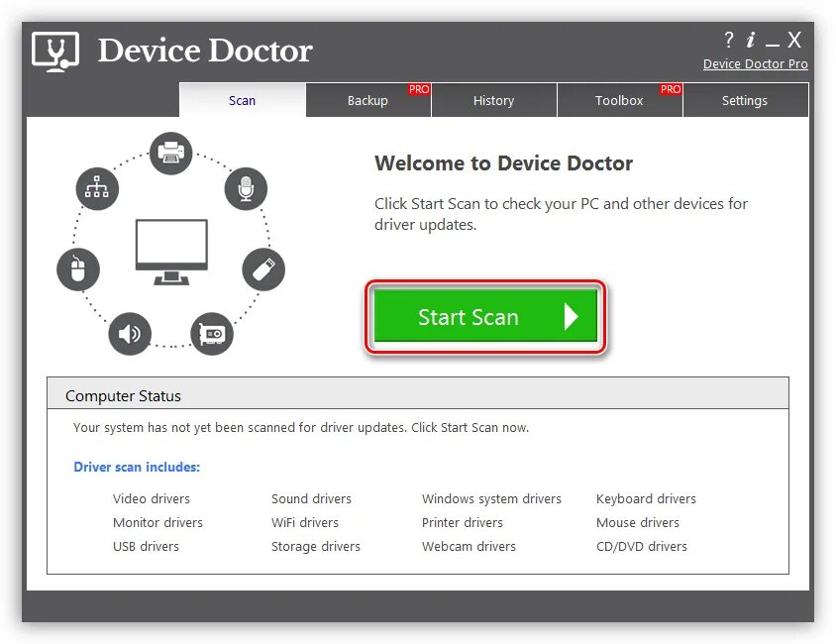Select 'USB drivers' text

(146, 547)
